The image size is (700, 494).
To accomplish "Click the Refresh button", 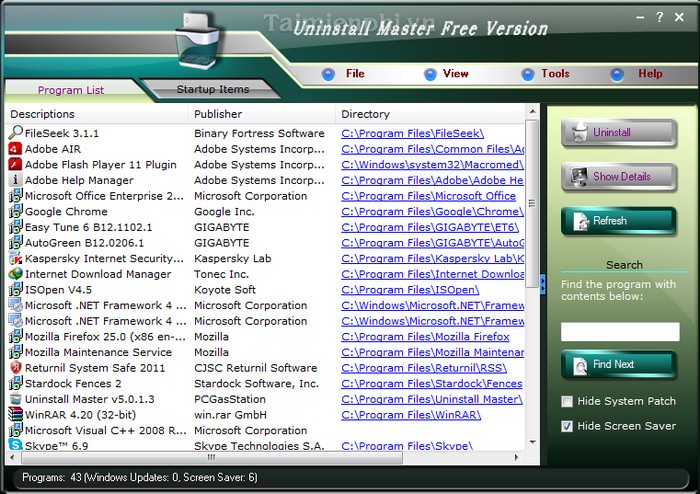I will pyautogui.click(x=619, y=221).
